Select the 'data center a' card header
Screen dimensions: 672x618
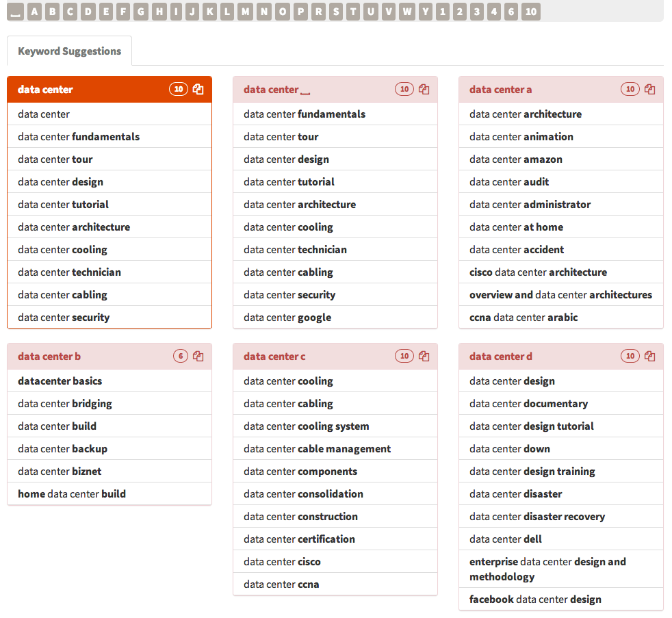tap(561, 89)
